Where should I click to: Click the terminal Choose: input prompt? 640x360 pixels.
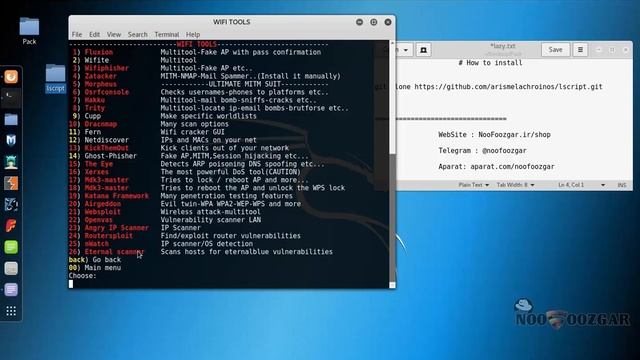tap(82, 276)
